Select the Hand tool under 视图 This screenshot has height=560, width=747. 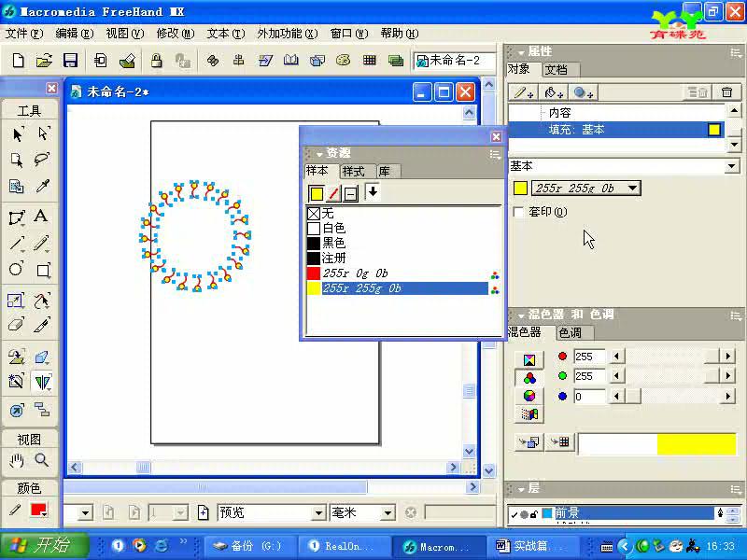pos(16,460)
